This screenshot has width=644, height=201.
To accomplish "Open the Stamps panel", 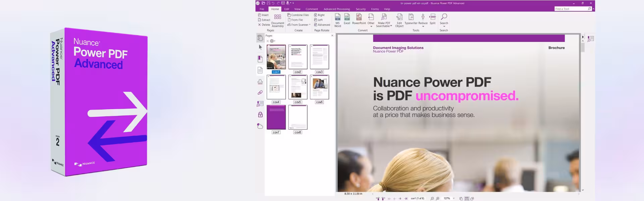I will (260, 81).
